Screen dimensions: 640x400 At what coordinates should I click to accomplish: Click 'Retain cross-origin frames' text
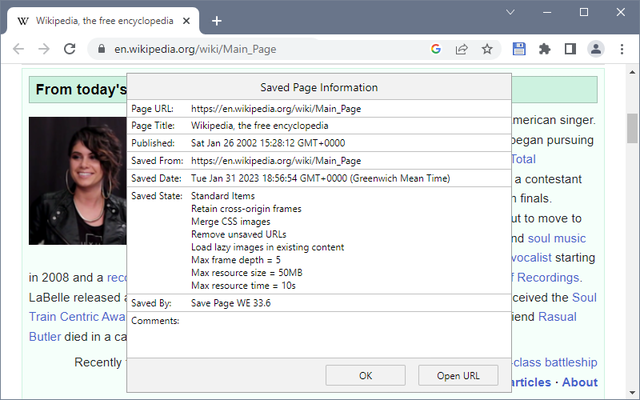246,209
